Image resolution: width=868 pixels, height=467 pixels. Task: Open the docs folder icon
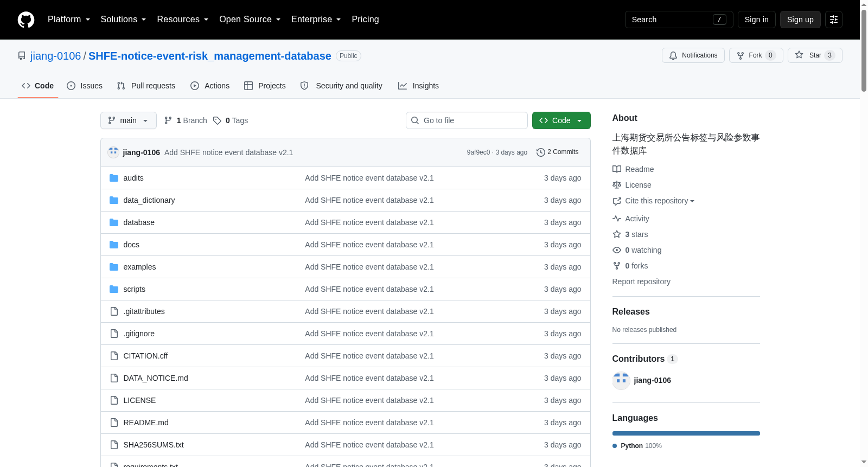[114, 245]
